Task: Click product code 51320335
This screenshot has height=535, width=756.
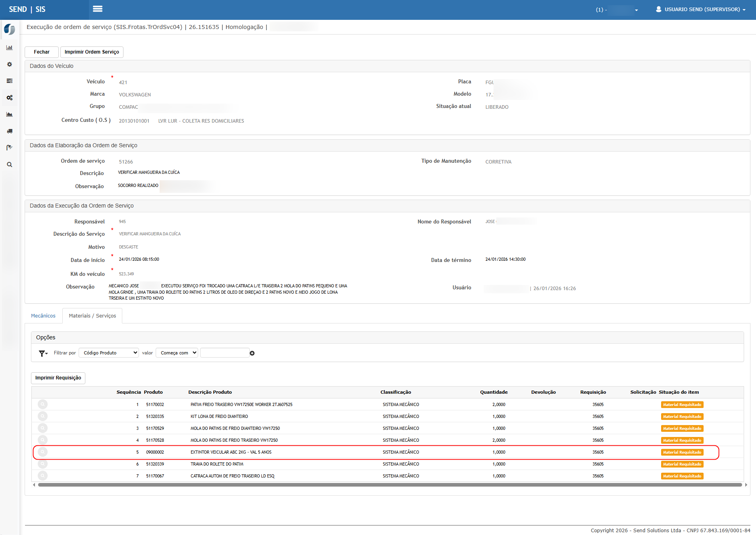Action: 155,417
